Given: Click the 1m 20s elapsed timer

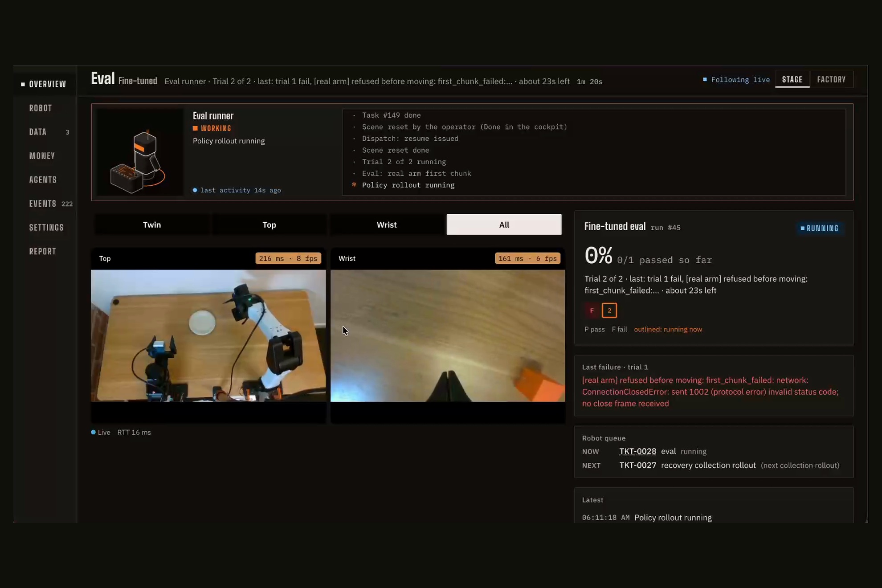Looking at the screenshot, I should [589, 82].
